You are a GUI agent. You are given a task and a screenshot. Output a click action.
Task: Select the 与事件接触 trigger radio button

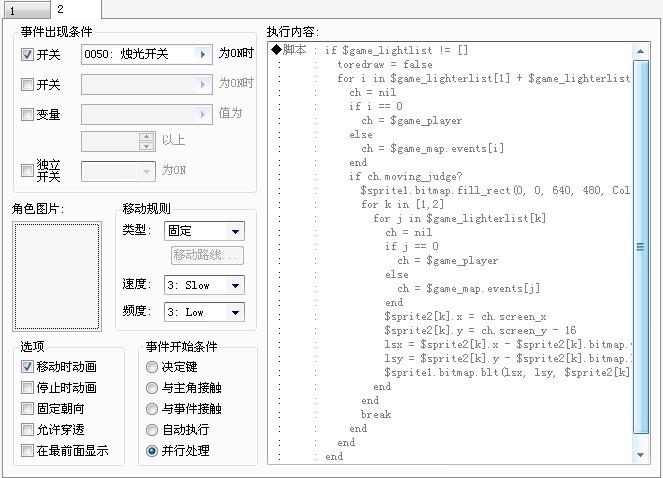click(x=152, y=409)
